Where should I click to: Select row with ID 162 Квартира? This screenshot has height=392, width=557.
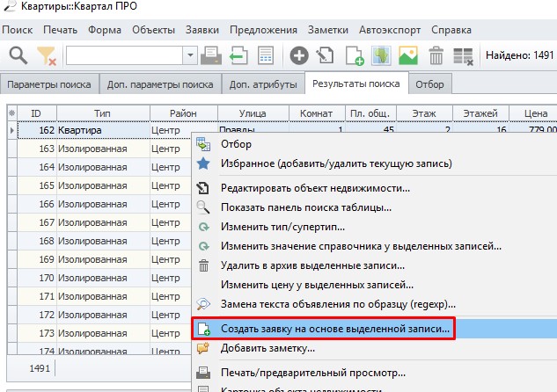click(105, 130)
